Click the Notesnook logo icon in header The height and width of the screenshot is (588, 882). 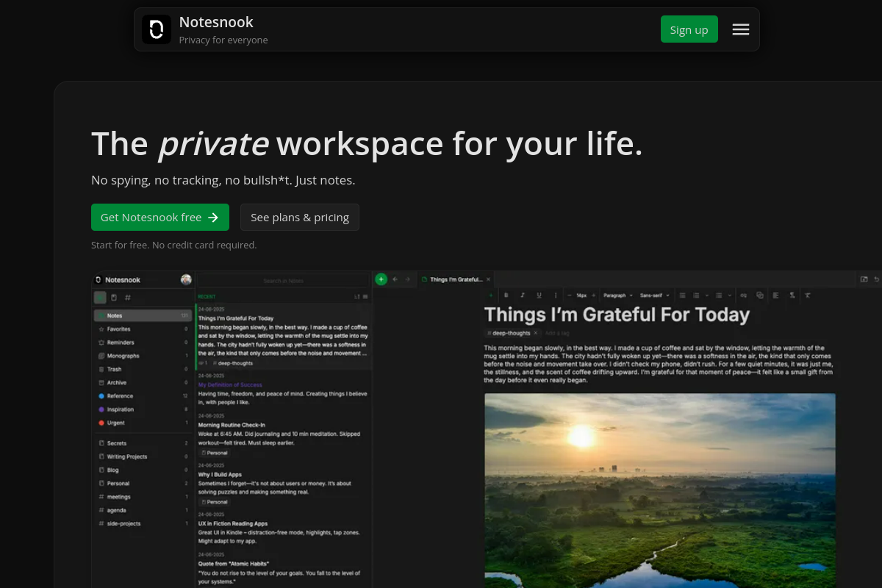[x=156, y=29]
